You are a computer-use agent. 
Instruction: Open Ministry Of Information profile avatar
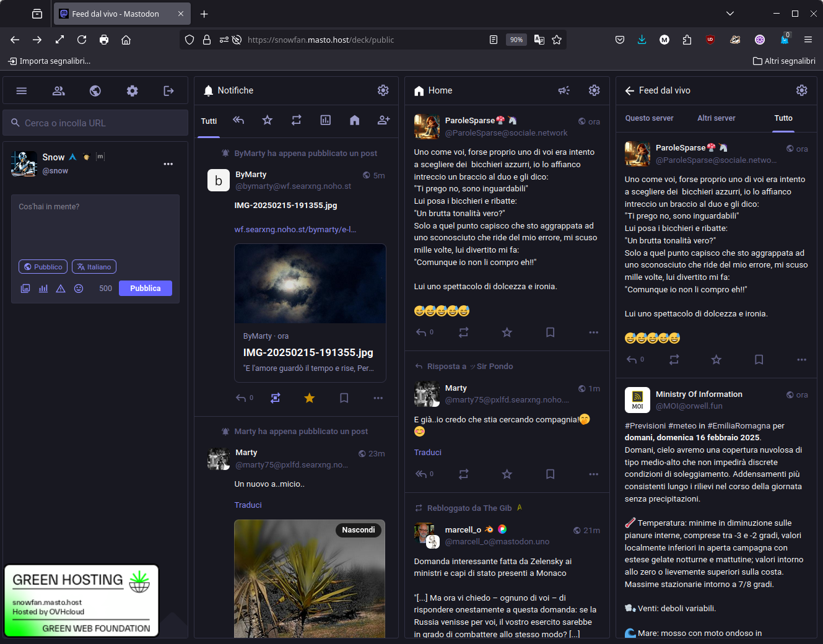637,400
